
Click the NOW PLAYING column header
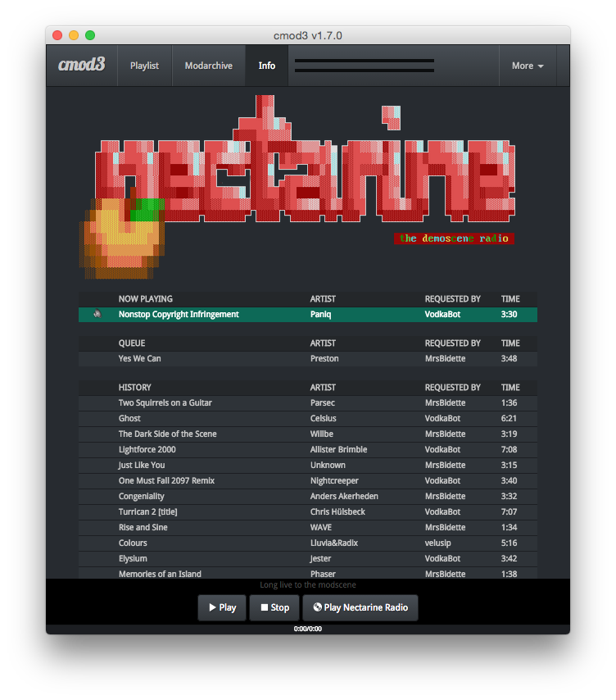pos(146,298)
